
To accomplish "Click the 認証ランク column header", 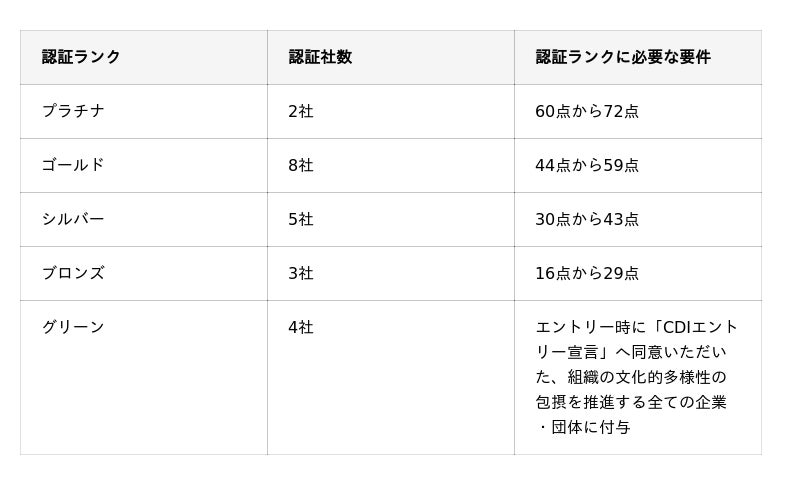I will [81, 57].
